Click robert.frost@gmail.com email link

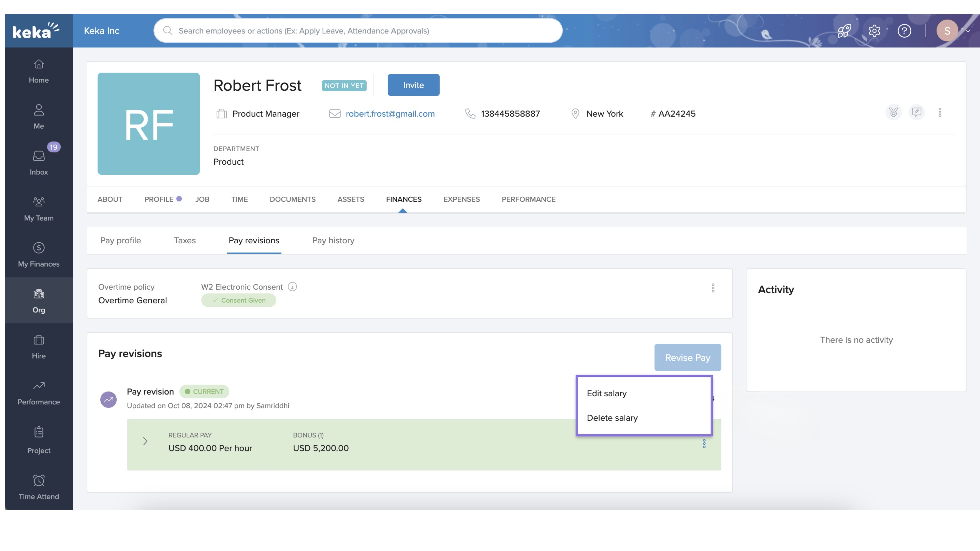pos(390,114)
